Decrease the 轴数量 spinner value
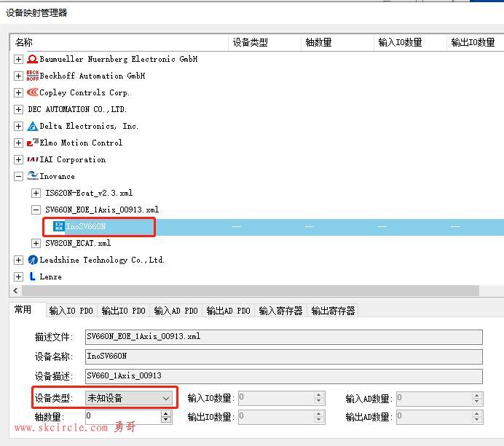 coord(166,420)
